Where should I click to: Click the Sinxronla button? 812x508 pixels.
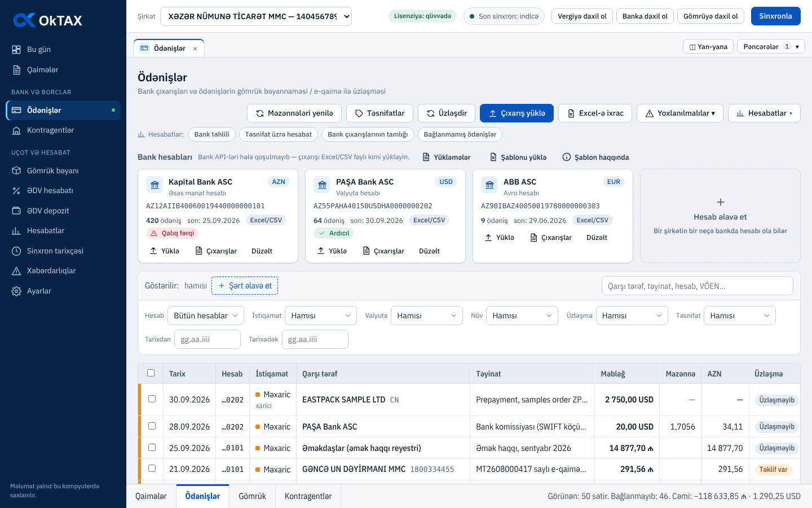point(775,16)
